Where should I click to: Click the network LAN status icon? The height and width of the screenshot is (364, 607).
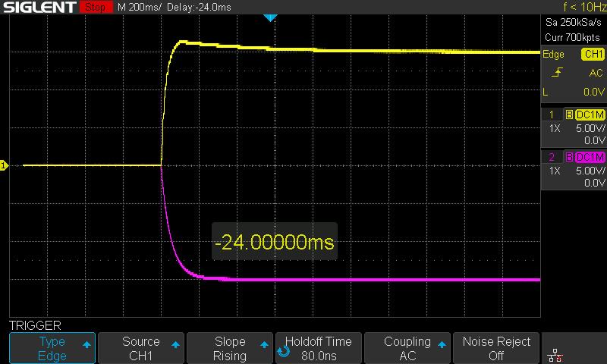pos(555,355)
